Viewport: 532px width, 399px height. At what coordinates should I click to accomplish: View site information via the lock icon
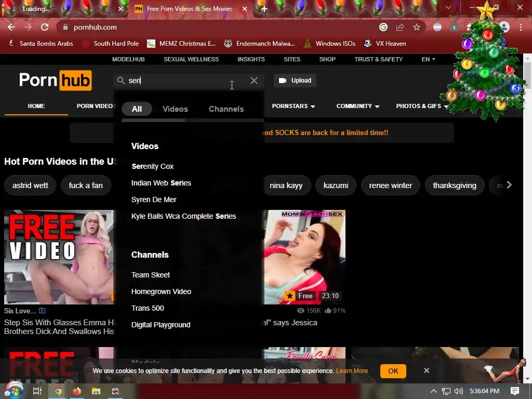coord(65,27)
